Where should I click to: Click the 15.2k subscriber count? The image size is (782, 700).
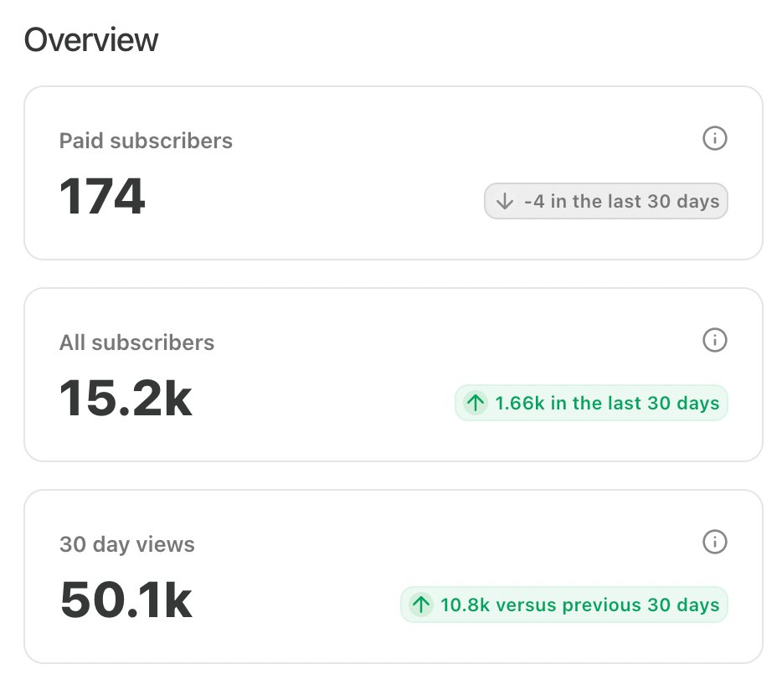(x=126, y=399)
